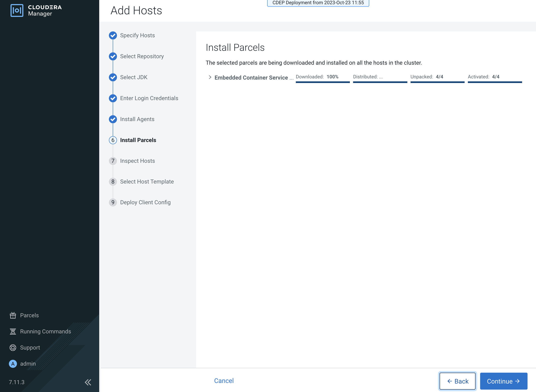Cancel the Add Hosts wizard
536x392 pixels.
pyautogui.click(x=223, y=381)
